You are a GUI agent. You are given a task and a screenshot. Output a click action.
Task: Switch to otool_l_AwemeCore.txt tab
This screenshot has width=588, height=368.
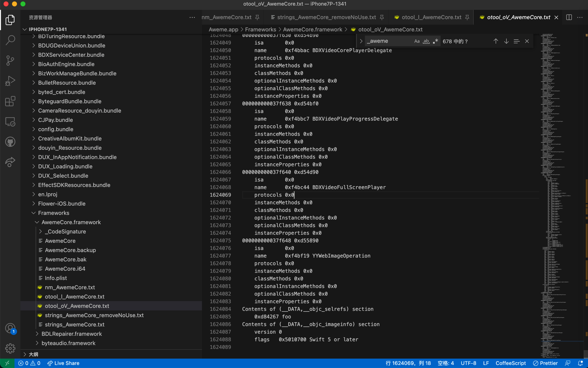tap(431, 17)
